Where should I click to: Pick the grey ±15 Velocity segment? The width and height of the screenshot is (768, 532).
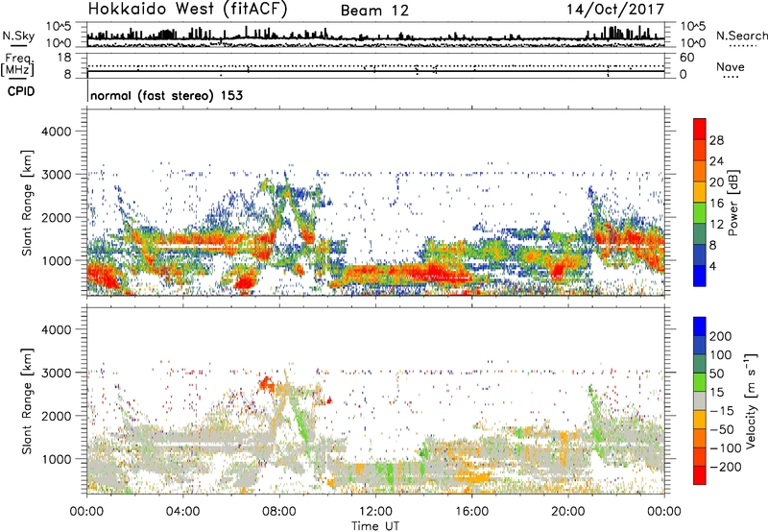700,400
